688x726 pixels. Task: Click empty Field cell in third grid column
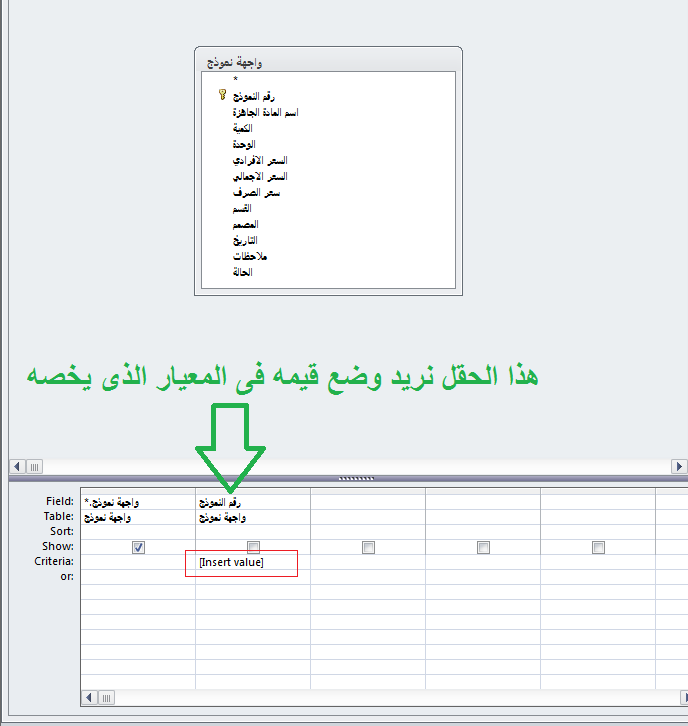click(368, 502)
